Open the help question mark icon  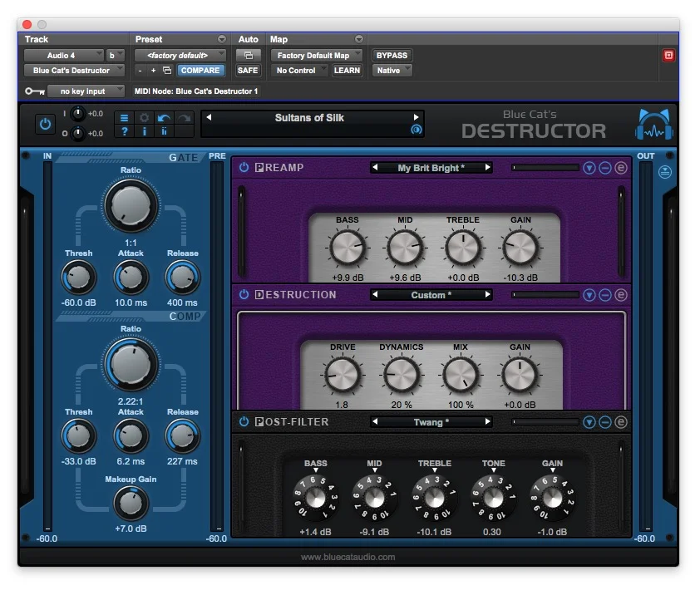click(x=124, y=131)
